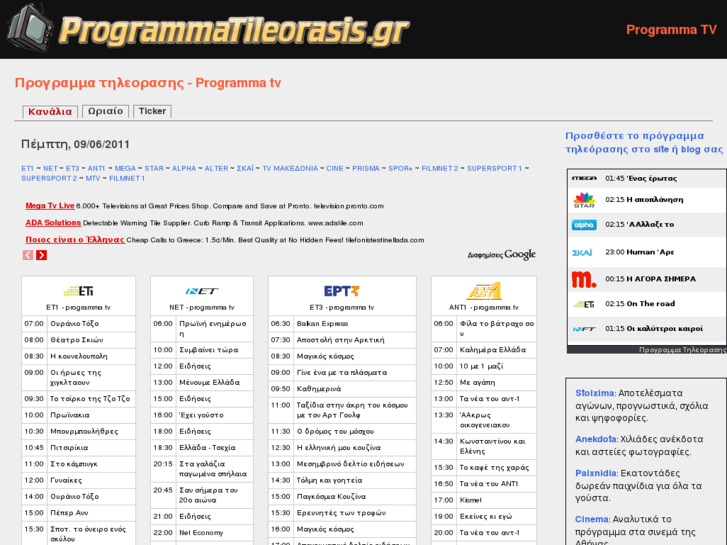Screen dimensions: 727x545
Task: Open the Stoixima link
Action: tap(595, 393)
